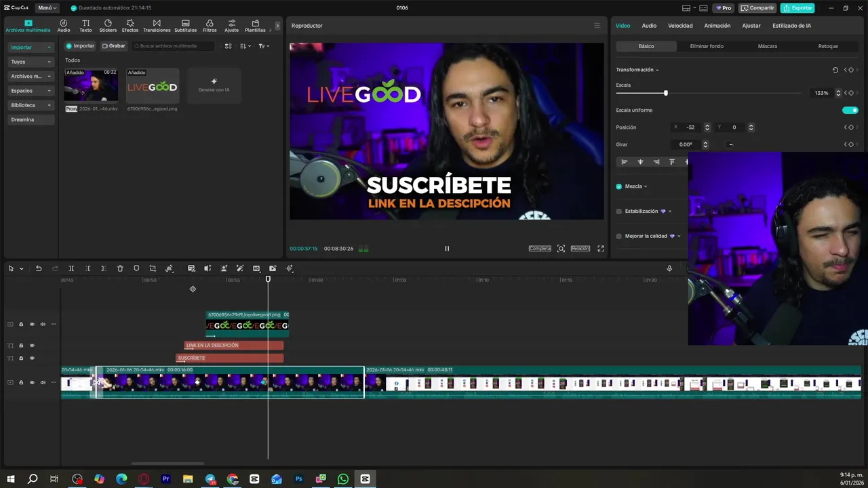Viewport: 868px width, 488px height.
Task: Undo the last timeline action
Action: [x=39, y=268]
